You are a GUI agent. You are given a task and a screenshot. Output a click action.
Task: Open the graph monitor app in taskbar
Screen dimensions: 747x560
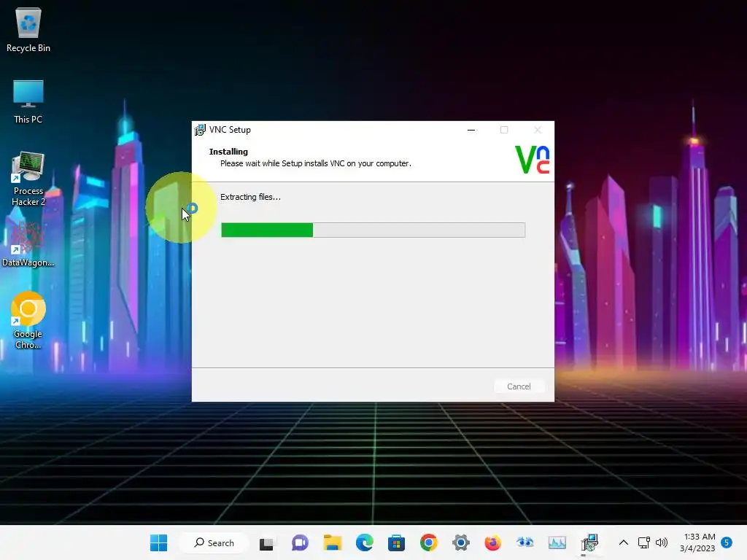coord(557,542)
